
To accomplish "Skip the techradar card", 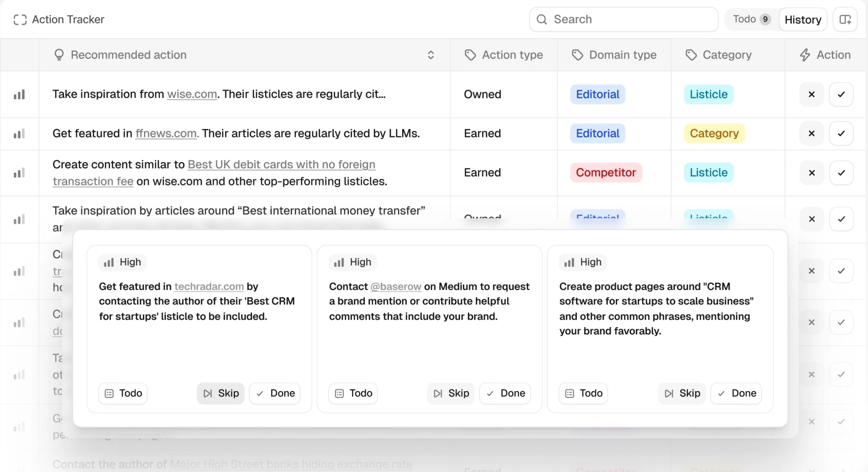I will (221, 394).
